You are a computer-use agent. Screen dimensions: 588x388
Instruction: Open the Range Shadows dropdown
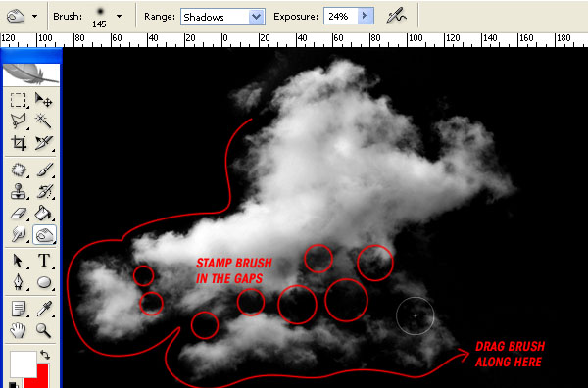click(222, 17)
